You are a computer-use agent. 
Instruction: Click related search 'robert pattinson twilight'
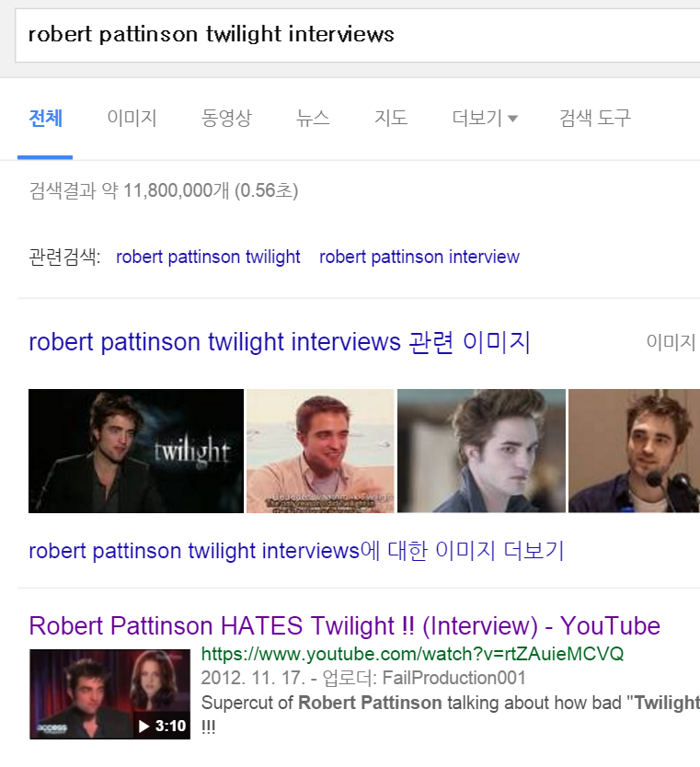pyautogui.click(x=208, y=257)
